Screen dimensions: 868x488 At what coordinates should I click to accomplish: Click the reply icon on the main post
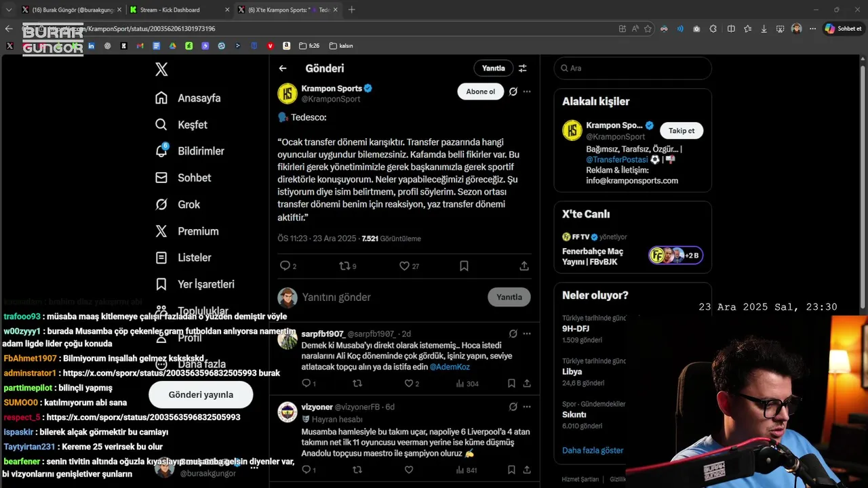coord(285,266)
